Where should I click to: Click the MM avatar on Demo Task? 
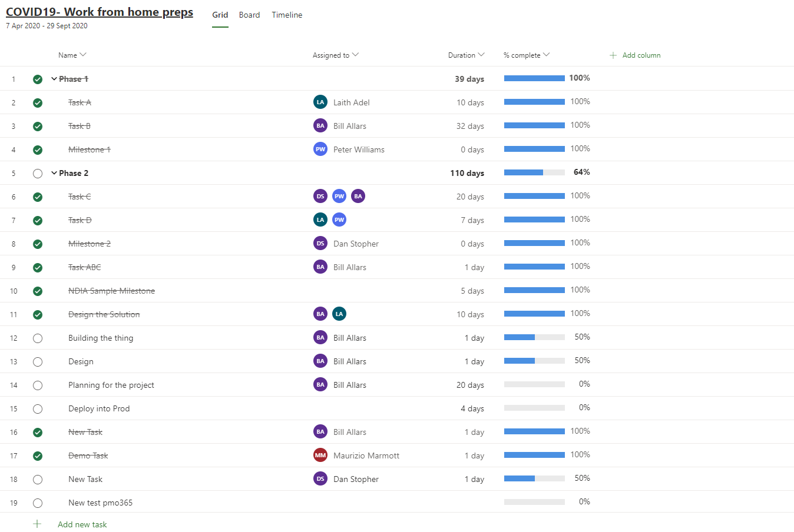click(x=320, y=455)
